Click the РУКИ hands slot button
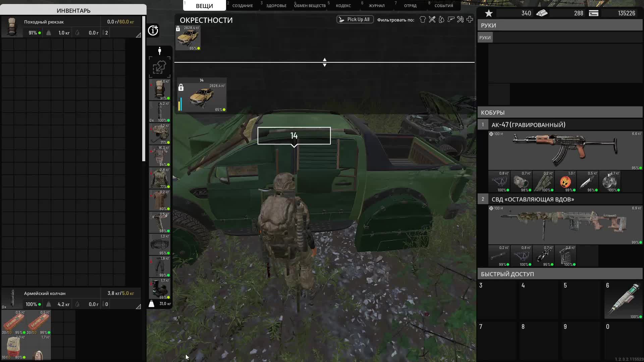The image size is (644, 362). [x=485, y=38]
